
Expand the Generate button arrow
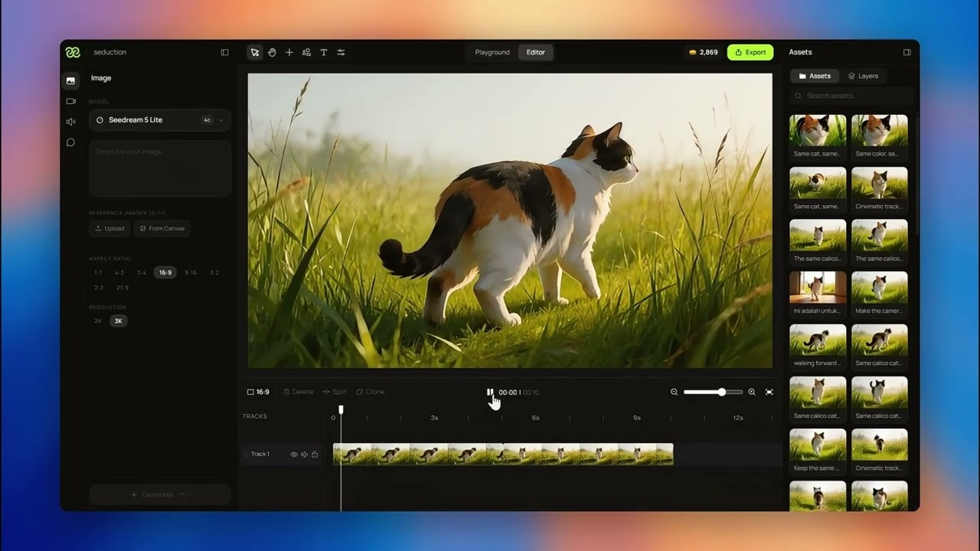182,494
